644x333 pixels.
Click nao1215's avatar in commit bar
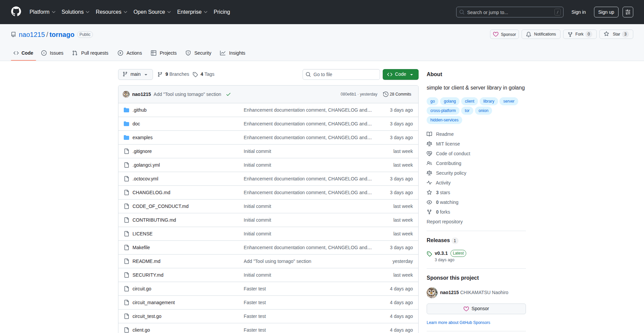coord(126,94)
